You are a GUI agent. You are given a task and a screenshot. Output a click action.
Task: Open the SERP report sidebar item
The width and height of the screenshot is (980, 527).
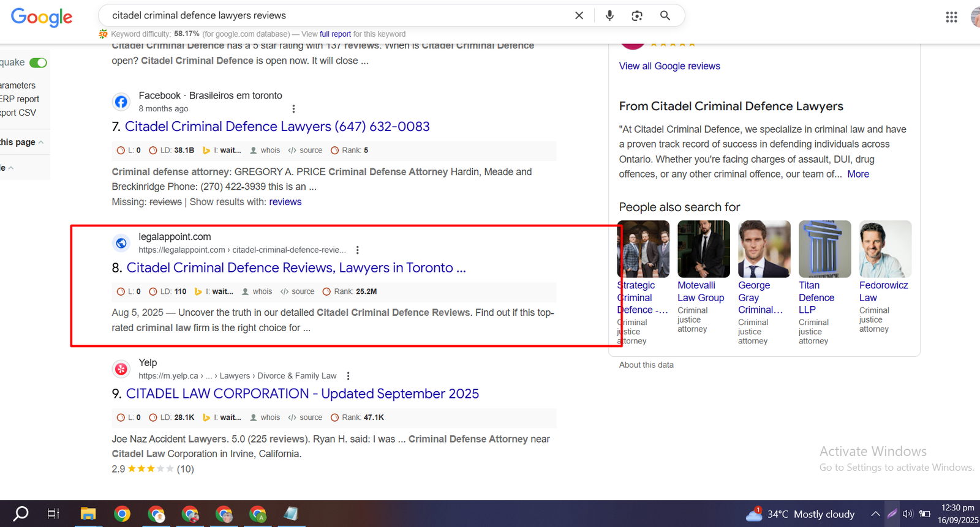coord(20,99)
